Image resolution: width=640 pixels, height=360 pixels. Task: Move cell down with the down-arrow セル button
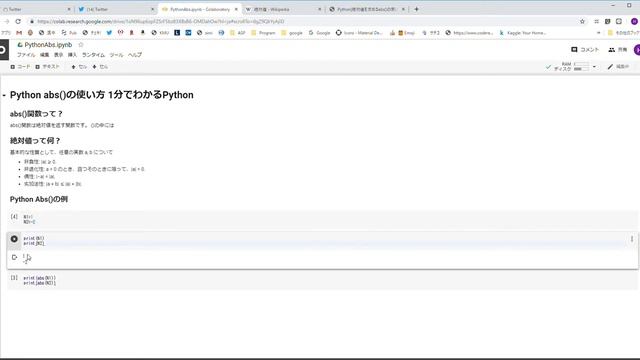coord(100,67)
